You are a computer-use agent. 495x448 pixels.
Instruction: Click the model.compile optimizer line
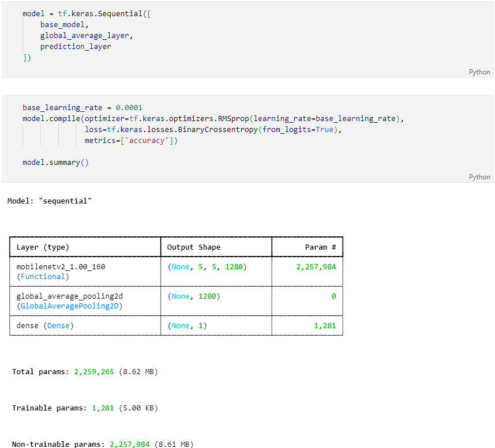click(213, 119)
